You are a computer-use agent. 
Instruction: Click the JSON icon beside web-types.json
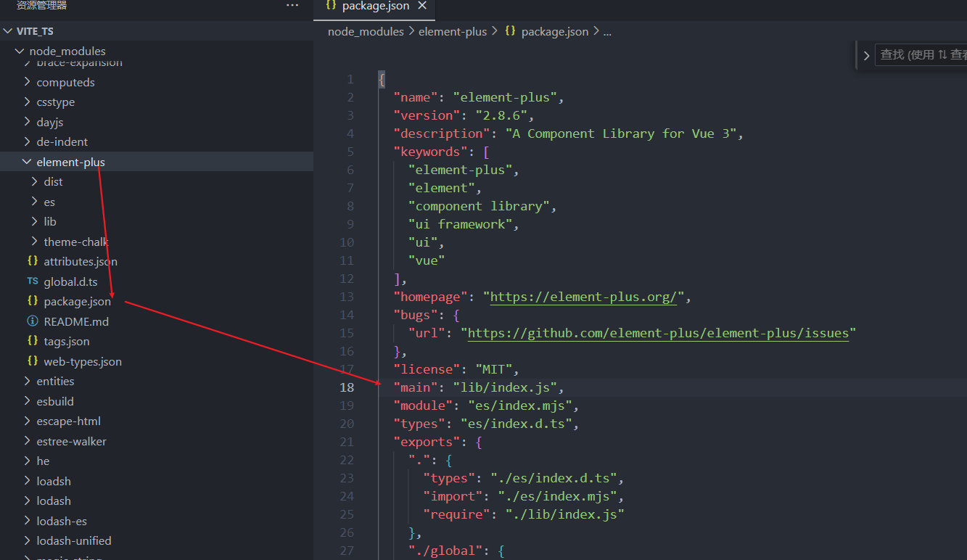click(x=33, y=361)
